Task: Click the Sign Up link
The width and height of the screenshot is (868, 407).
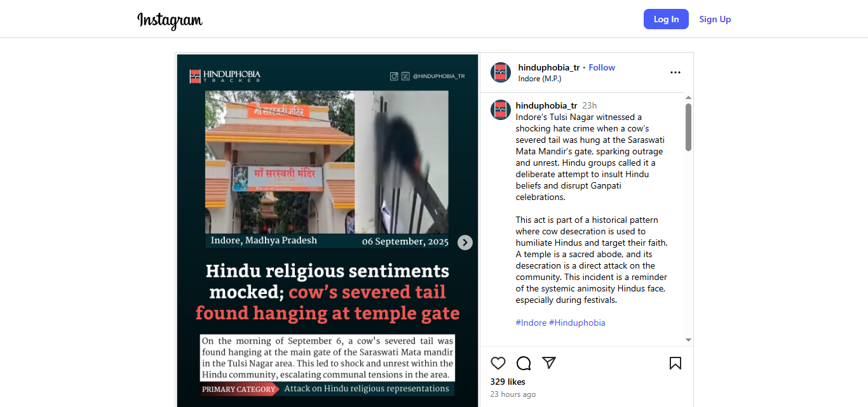Action: 715,19
